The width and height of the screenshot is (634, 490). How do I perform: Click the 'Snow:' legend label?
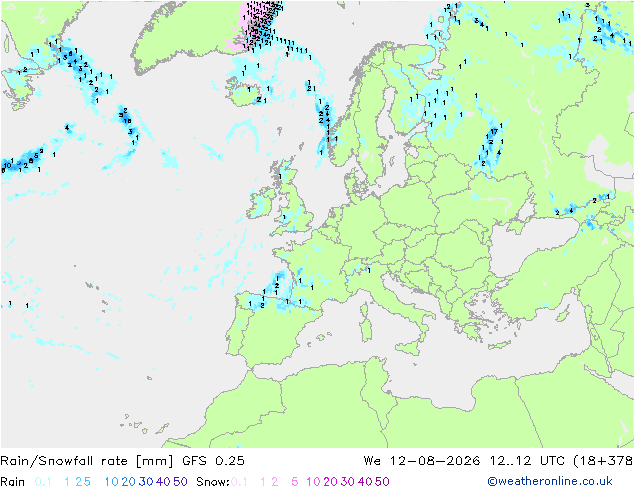(213, 482)
